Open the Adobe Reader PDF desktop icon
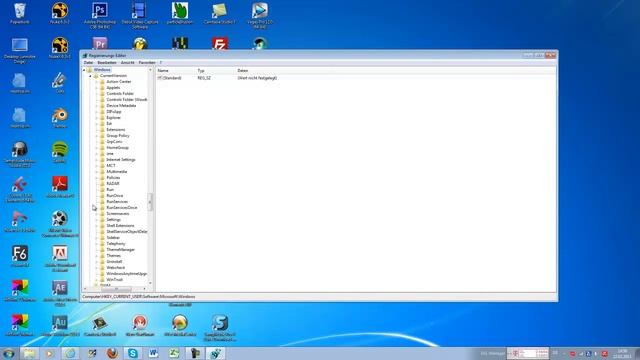The height and width of the screenshot is (360, 640). tap(60, 187)
